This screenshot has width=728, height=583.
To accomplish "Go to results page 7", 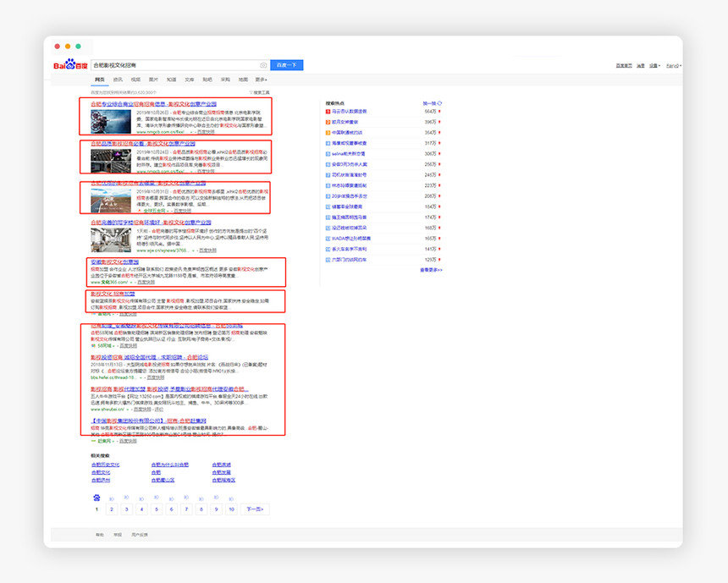I will (x=186, y=509).
